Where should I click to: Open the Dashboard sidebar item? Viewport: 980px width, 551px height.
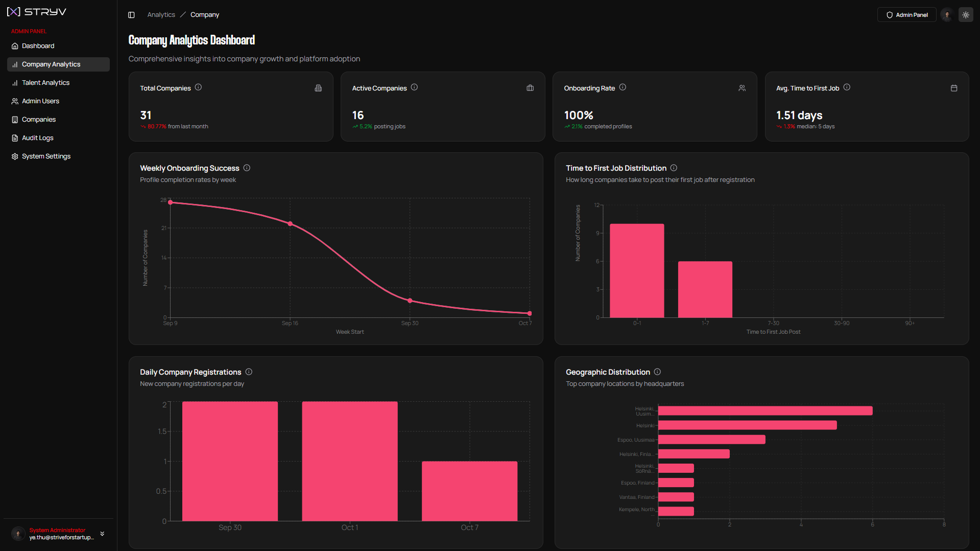click(58, 46)
